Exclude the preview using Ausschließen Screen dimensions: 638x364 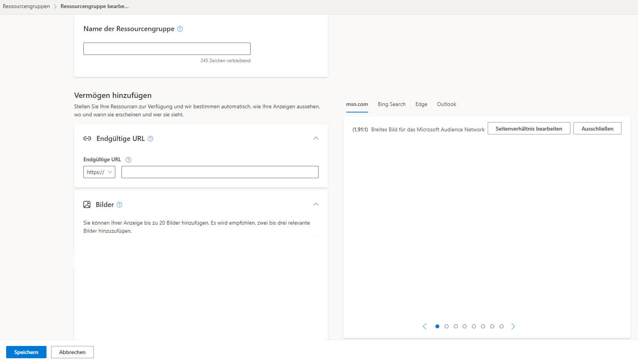coord(597,128)
